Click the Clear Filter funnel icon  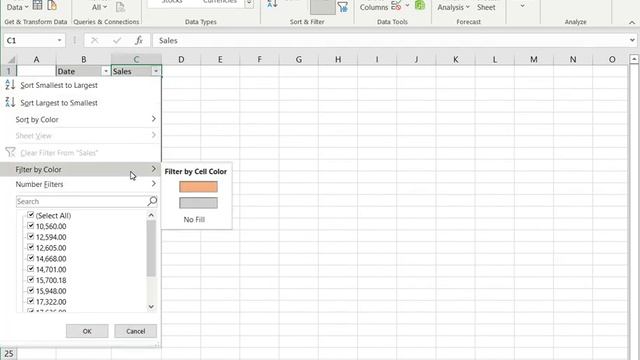tap(10, 153)
